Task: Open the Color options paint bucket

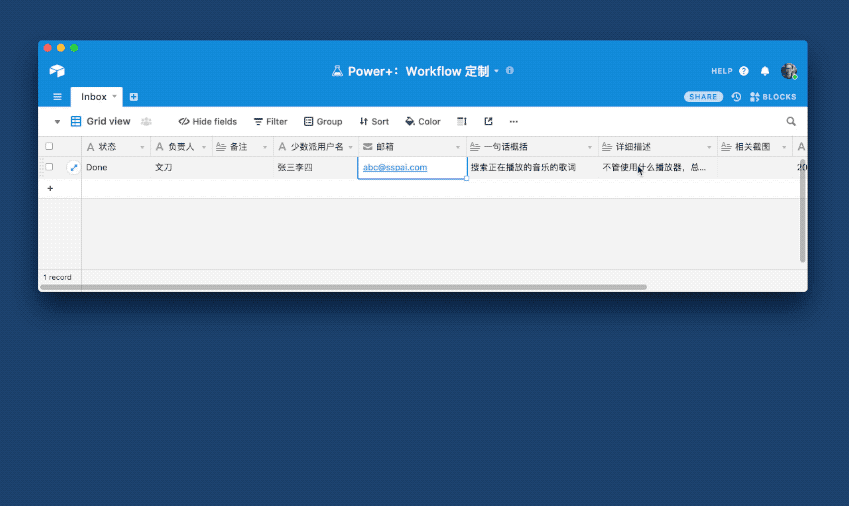Action: click(x=423, y=121)
